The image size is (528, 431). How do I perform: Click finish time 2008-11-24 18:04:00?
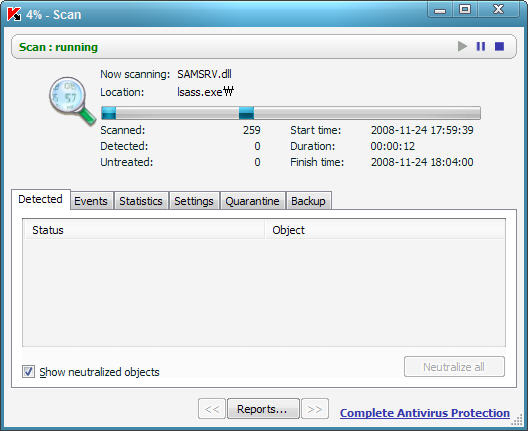click(422, 162)
